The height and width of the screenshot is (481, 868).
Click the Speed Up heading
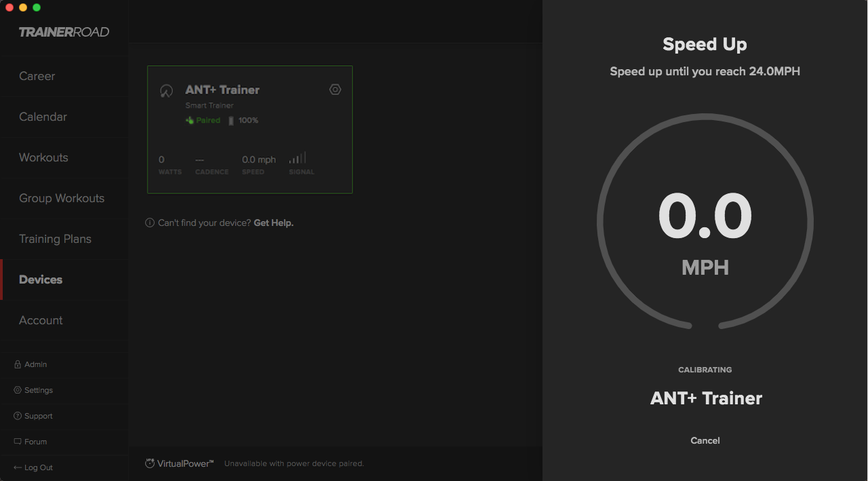click(705, 45)
